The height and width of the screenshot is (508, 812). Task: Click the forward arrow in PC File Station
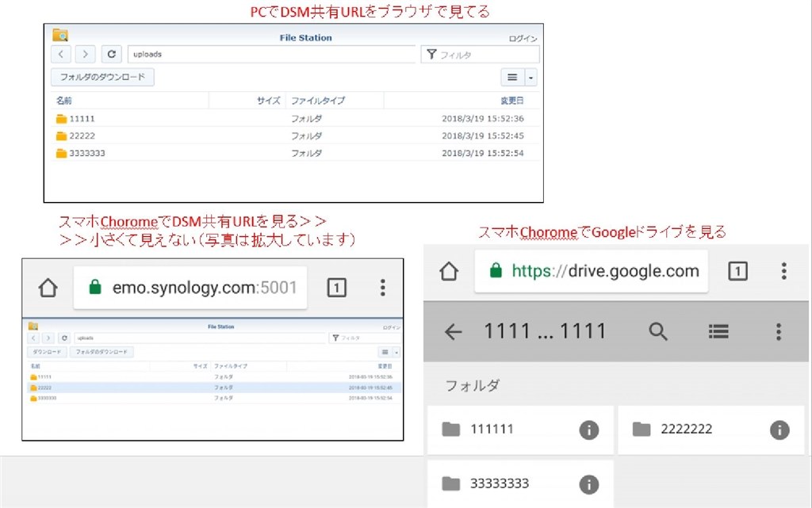(86, 54)
